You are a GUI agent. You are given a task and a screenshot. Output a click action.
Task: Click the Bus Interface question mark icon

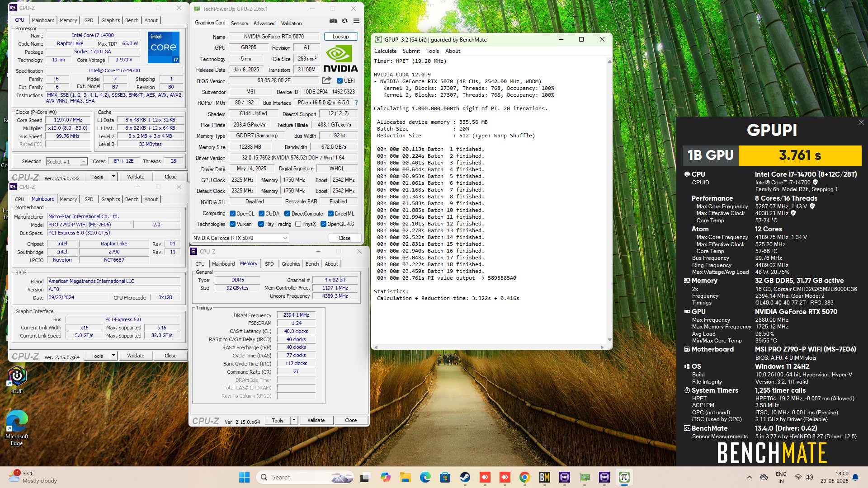pyautogui.click(x=356, y=103)
